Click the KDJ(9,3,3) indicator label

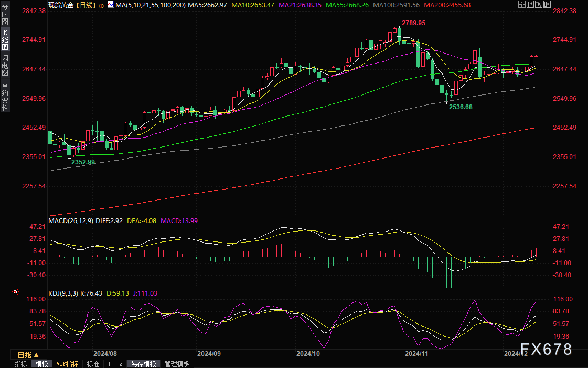[x=63, y=293]
